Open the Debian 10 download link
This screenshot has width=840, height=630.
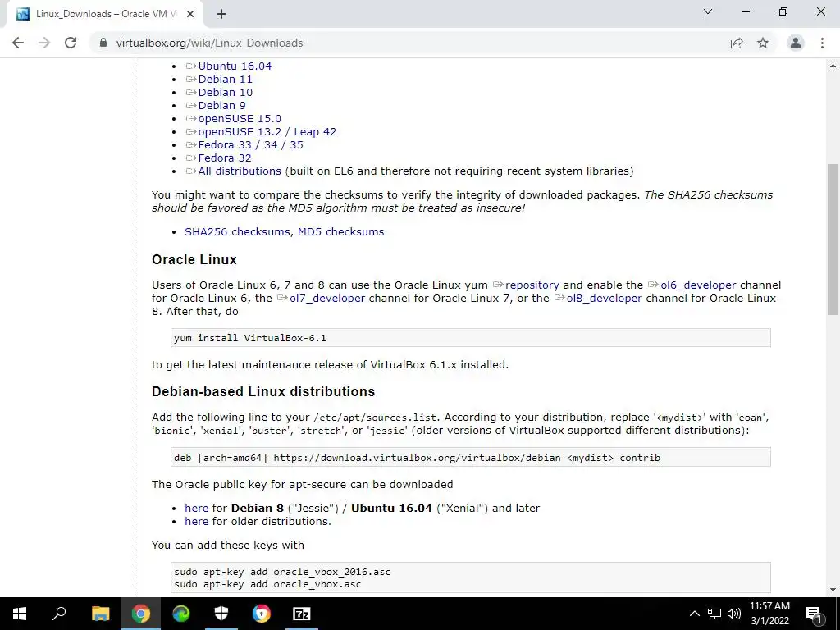click(x=225, y=92)
